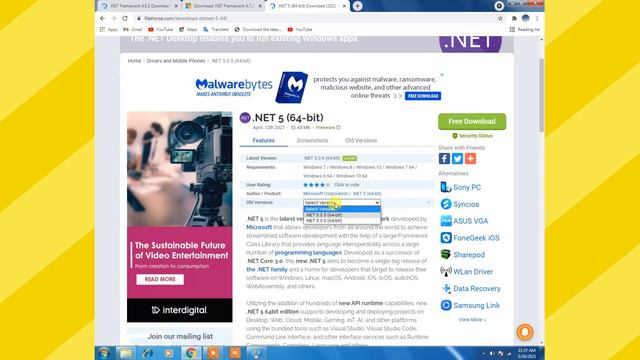Click the Home breadcrumb link
This screenshot has width=640, height=360.
[x=134, y=61]
